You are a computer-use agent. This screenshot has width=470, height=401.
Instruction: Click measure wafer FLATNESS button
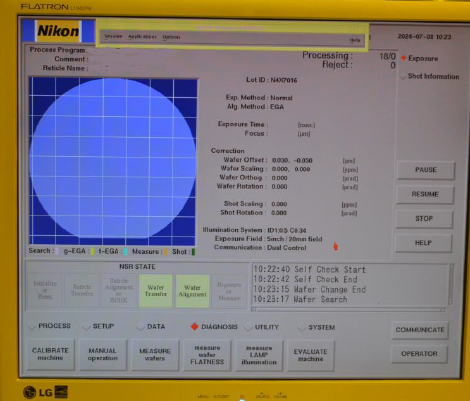click(207, 355)
